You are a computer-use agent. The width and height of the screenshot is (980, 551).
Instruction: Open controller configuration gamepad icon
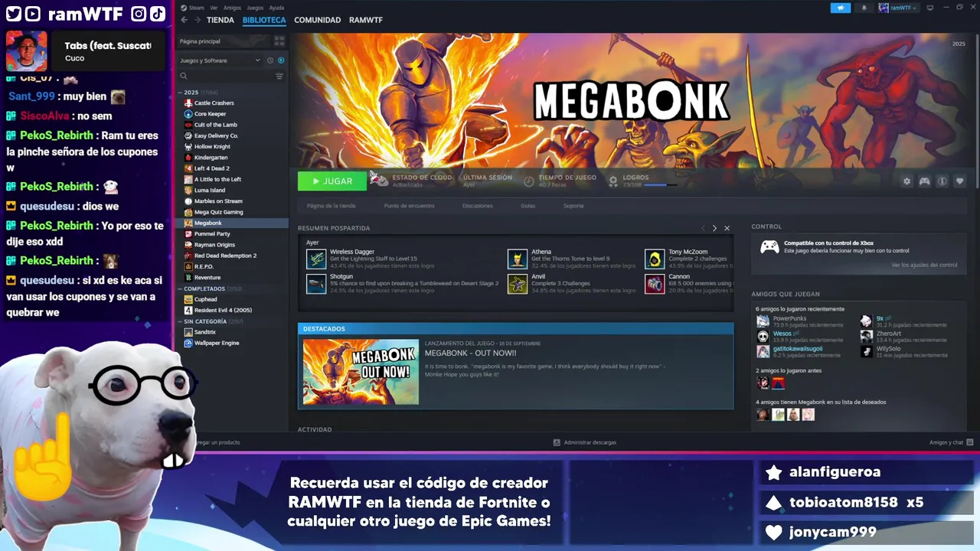925,181
